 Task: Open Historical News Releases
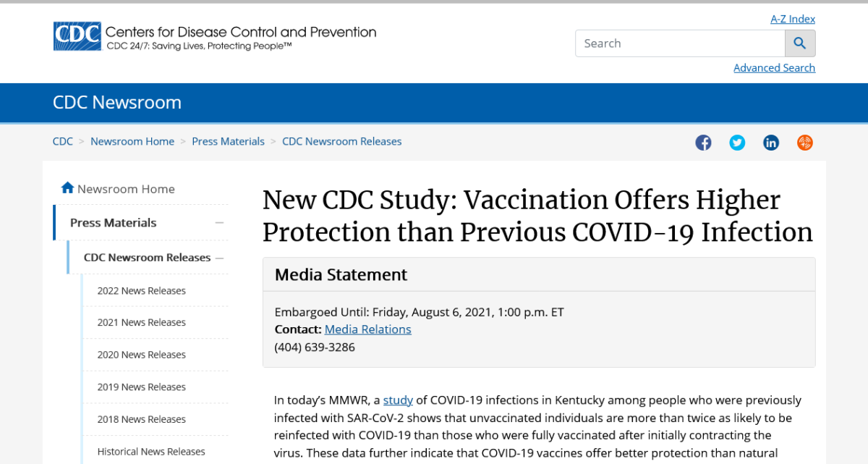(x=151, y=452)
